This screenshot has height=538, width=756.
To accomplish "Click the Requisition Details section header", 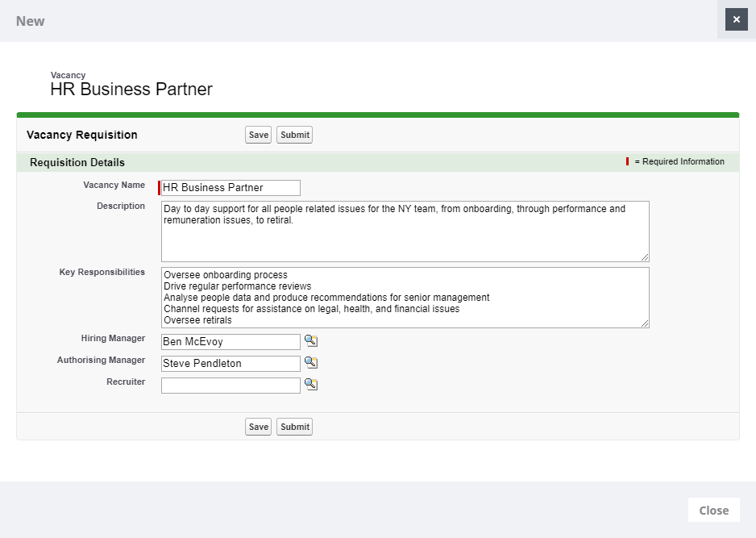I will (x=77, y=162).
